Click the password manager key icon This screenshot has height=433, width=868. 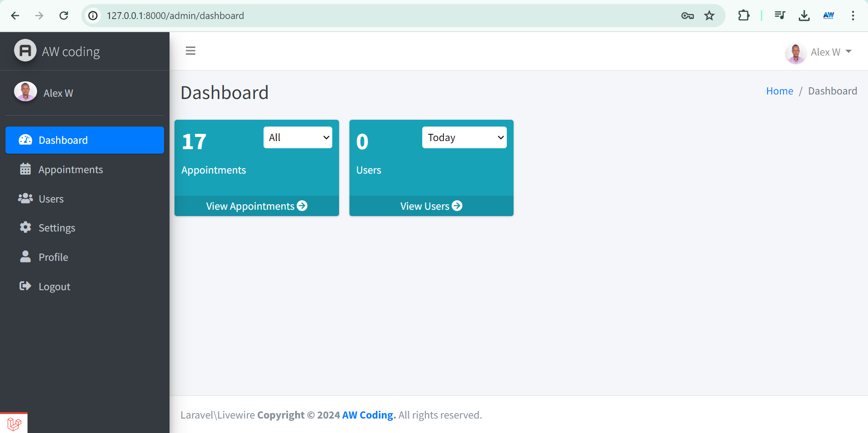tap(687, 16)
